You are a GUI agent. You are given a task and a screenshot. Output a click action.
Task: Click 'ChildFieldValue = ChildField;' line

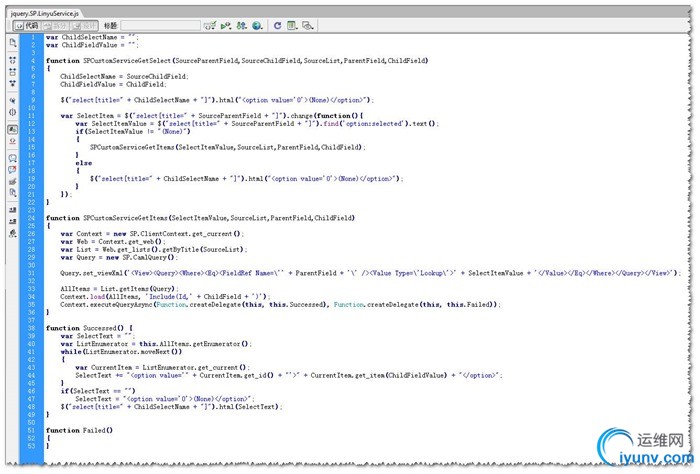coord(113,84)
